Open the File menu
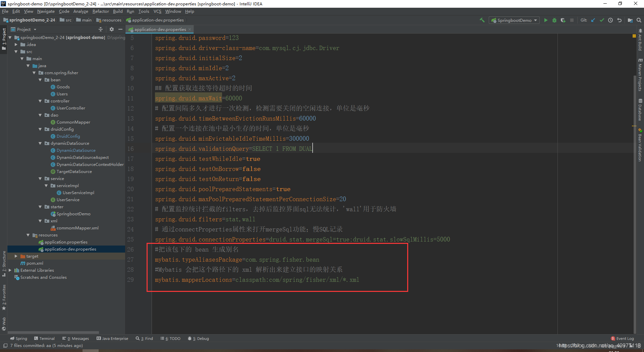 tap(5, 11)
